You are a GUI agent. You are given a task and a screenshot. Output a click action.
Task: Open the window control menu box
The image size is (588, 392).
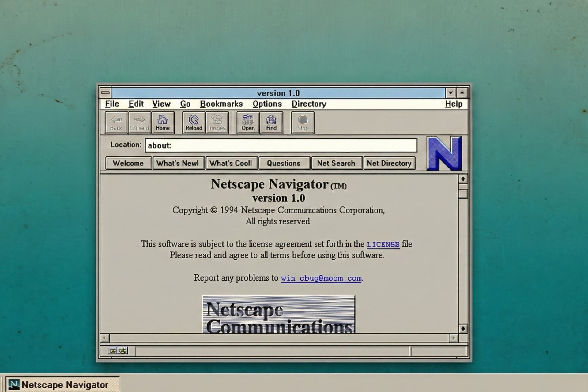coord(105,92)
